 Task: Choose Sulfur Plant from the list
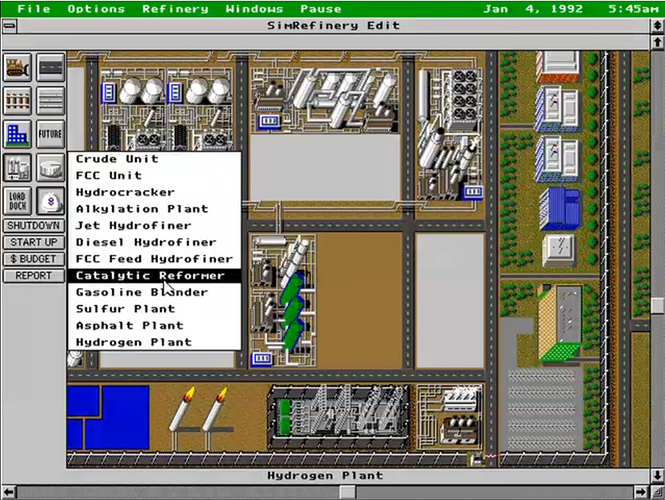point(154,309)
